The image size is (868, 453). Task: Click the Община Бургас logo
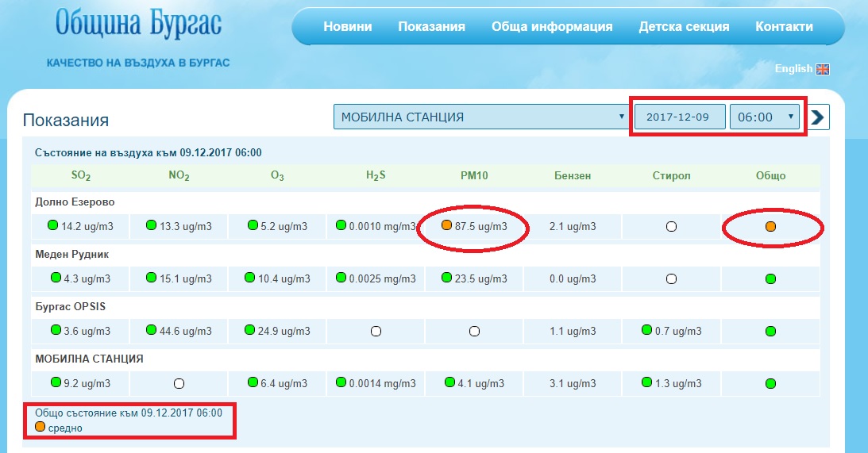click(138, 25)
